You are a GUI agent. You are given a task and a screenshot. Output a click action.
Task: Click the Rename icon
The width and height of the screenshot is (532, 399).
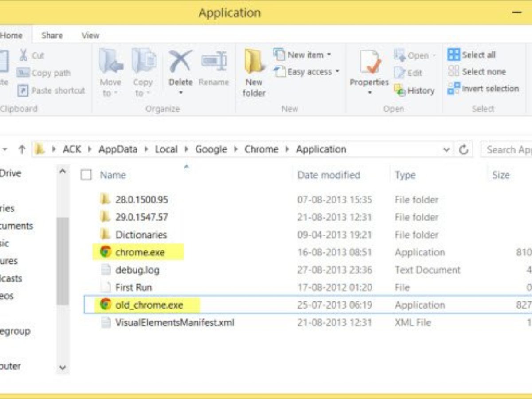tap(214, 61)
